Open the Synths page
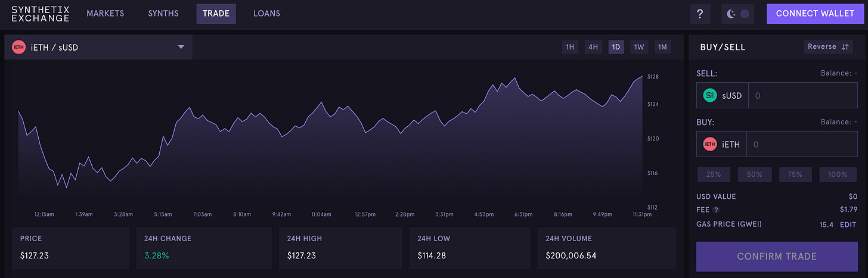 [163, 14]
